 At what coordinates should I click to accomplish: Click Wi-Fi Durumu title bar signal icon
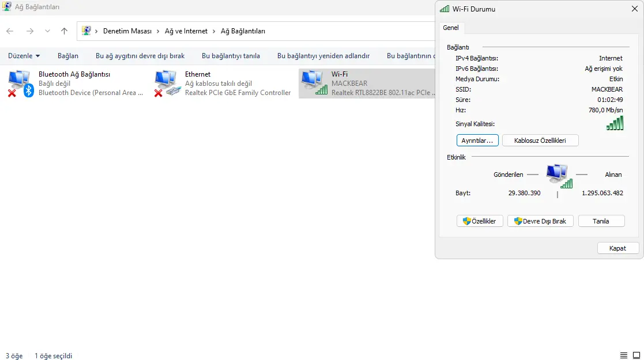[445, 9]
